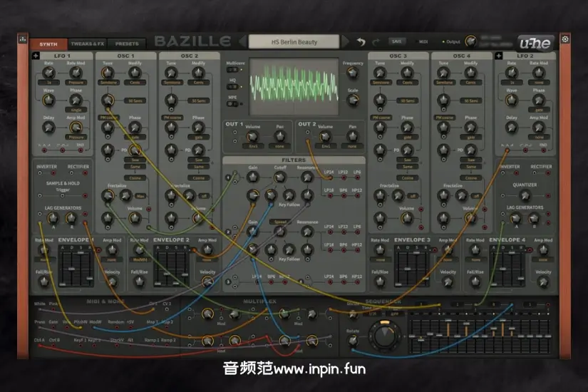Click the Output volume knob

(x=470, y=41)
